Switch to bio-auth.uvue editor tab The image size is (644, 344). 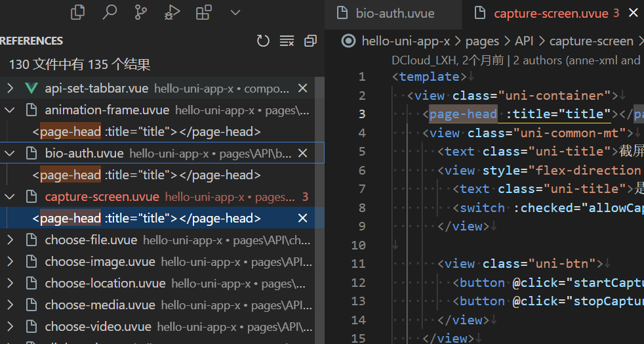(393, 13)
